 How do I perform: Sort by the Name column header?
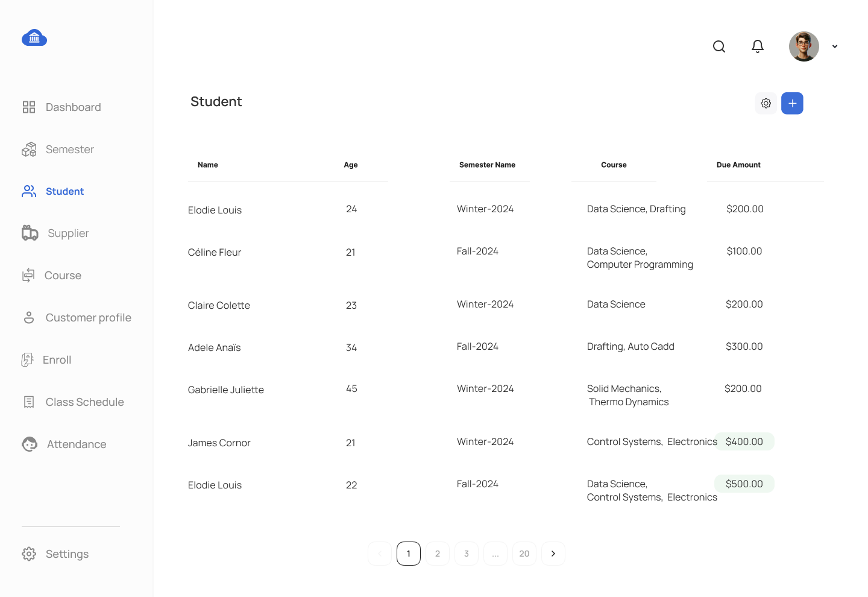click(x=208, y=165)
